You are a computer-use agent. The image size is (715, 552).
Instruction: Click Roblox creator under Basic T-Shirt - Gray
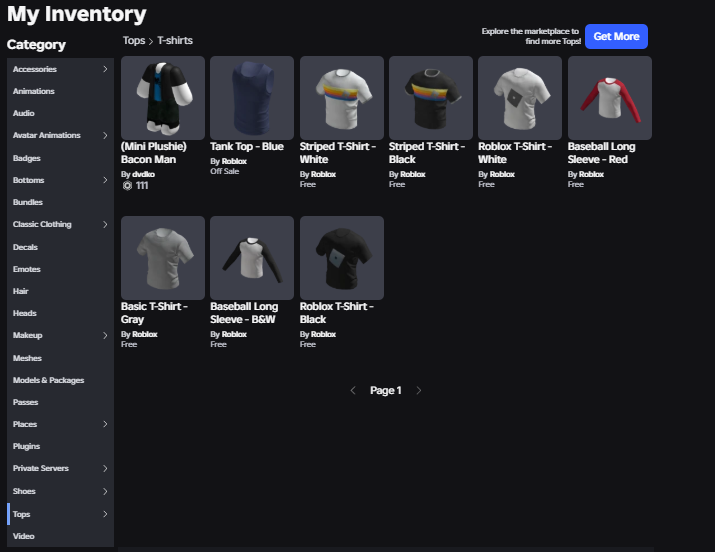tap(145, 334)
